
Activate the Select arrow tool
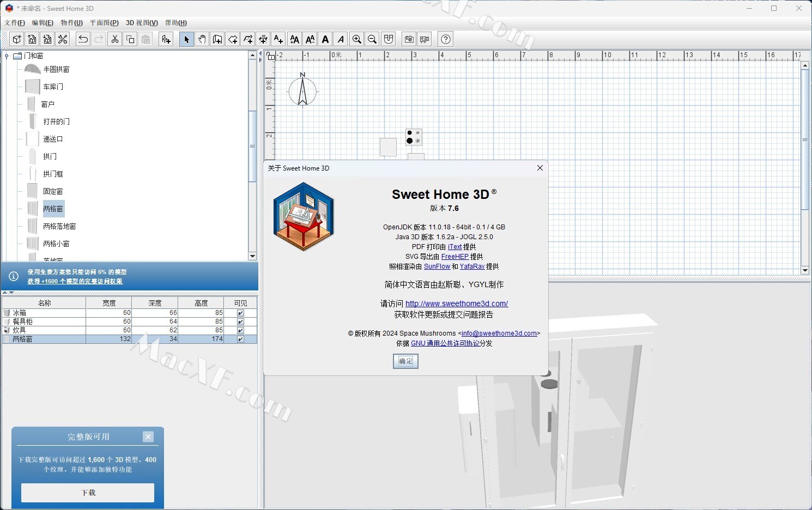pos(186,39)
